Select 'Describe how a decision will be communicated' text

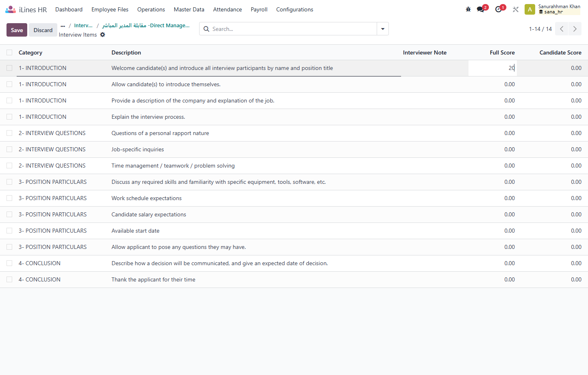[219, 263]
